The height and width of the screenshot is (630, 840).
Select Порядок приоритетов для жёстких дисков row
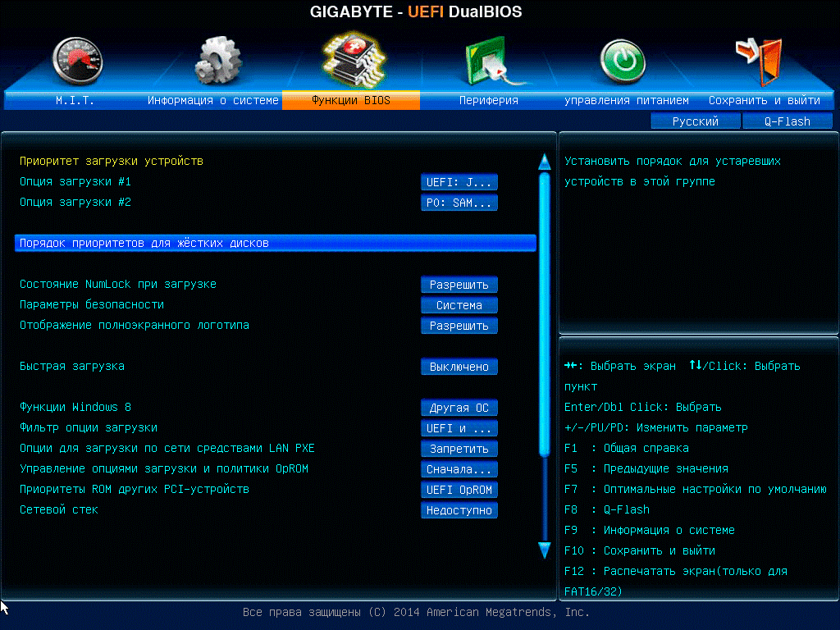[276, 243]
